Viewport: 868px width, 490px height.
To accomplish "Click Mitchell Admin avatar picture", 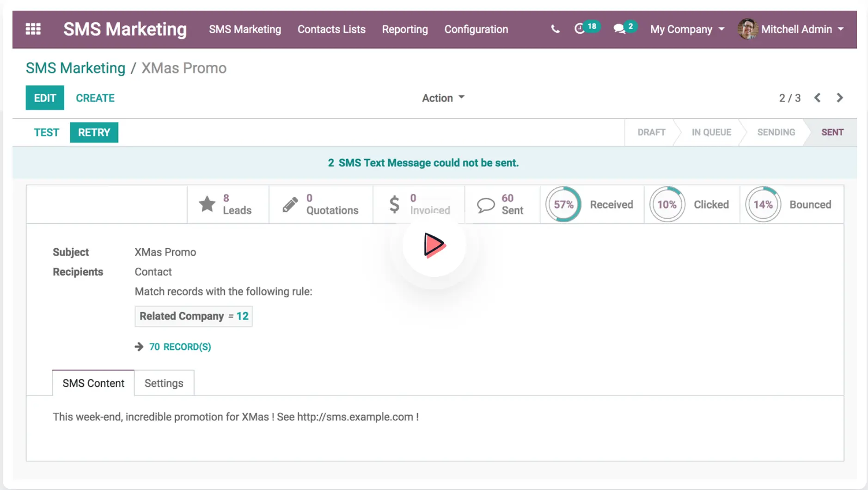I will click(747, 29).
